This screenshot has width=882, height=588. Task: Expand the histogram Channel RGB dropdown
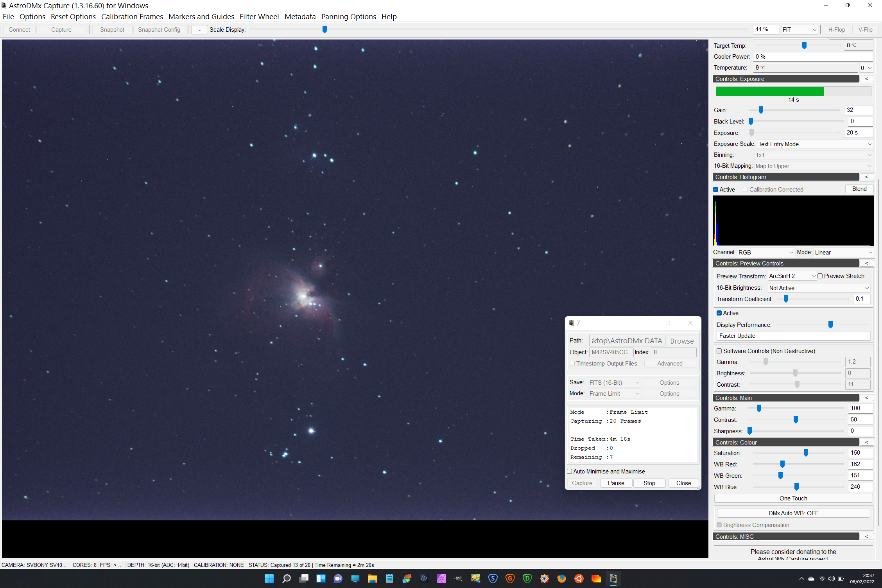[765, 253]
